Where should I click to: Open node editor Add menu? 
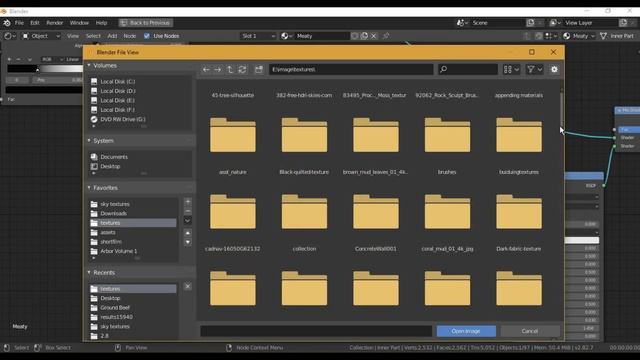(x=112, y=36)
